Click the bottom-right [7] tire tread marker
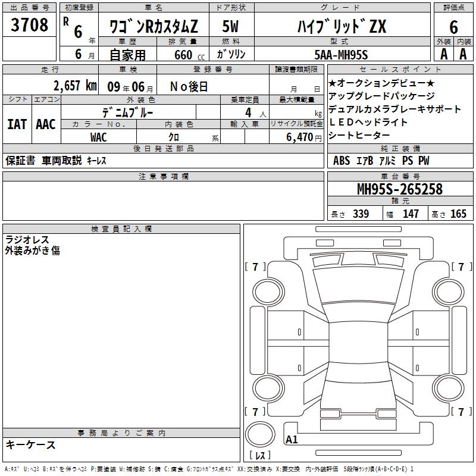The width and height of the screenshot is (476, 476). click(x=461, y=412)
